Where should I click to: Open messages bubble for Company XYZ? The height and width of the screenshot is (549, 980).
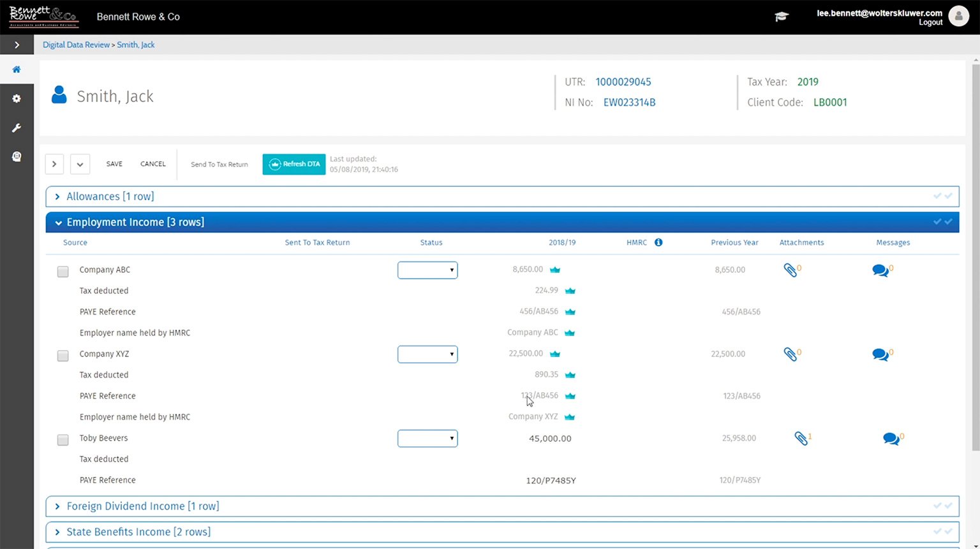pyautogui.click(x=880, y=355)
